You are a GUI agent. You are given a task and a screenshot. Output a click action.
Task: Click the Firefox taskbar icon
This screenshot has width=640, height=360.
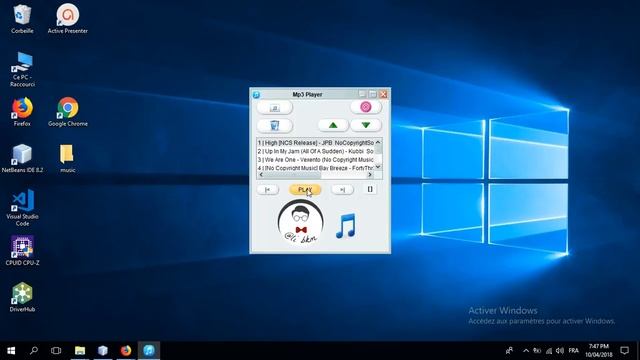tap(126, 351)
